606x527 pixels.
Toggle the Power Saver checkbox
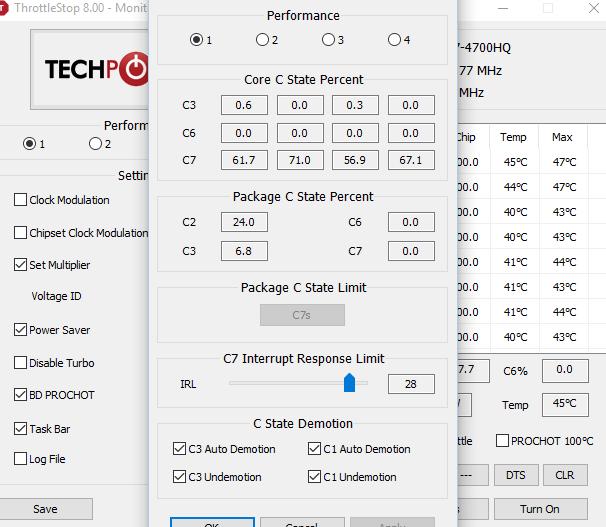20,330
